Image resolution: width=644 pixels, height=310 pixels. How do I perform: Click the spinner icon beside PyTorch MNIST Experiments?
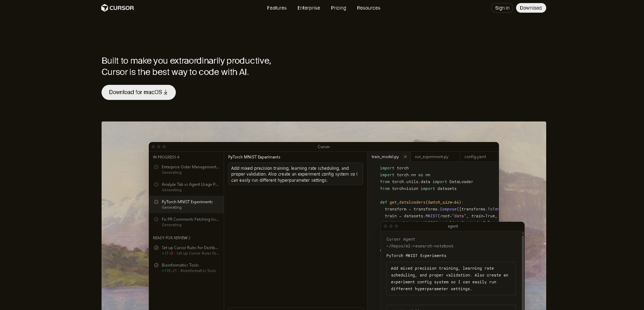(156, 202)
